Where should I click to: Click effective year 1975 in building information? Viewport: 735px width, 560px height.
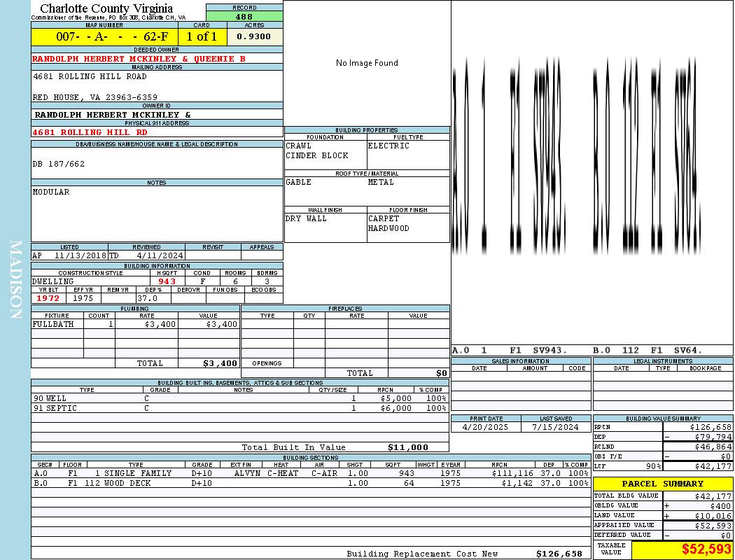pos(83,298)
